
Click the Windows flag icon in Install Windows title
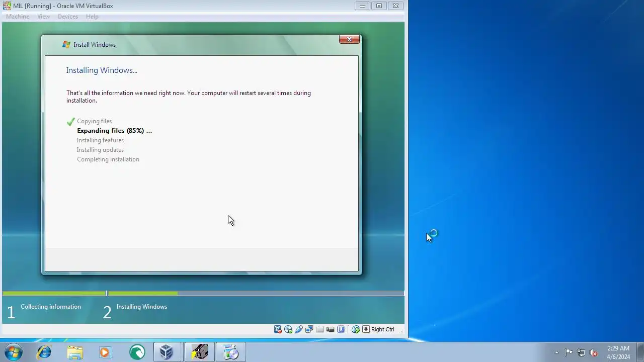(66, 44)
